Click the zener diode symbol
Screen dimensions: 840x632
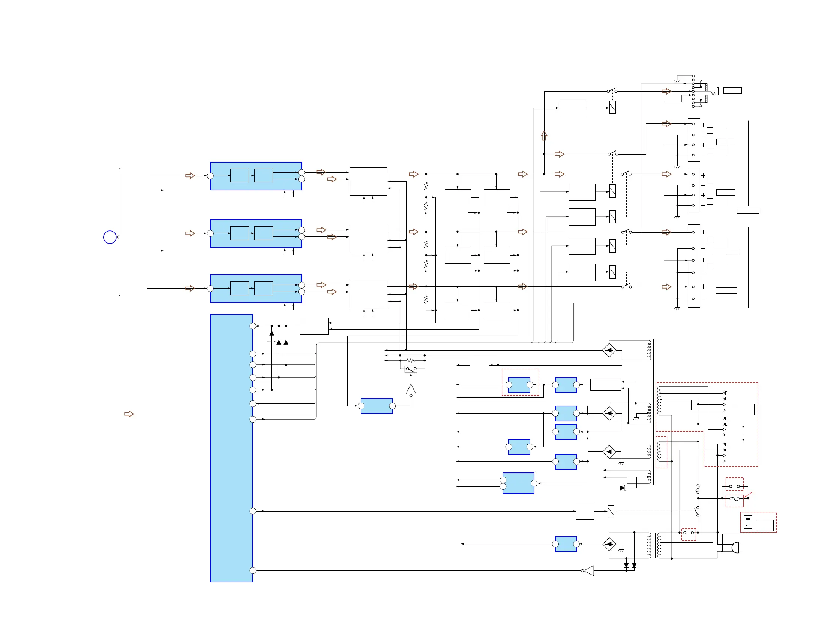click(623, 488)
